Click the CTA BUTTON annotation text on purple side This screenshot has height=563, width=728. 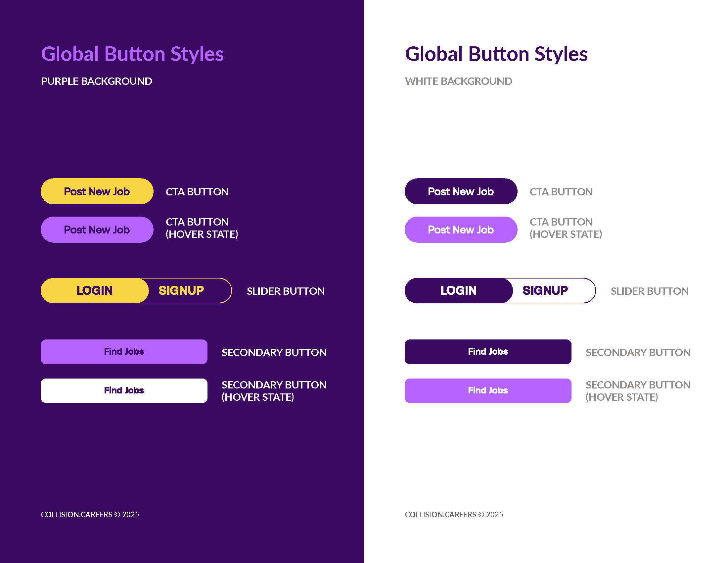coord(197,192)
